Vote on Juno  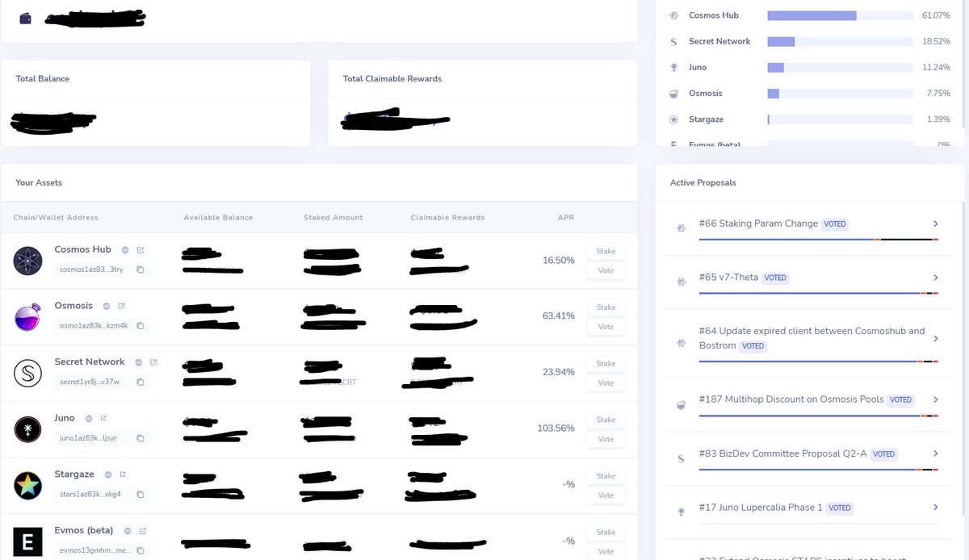[606, 439]
